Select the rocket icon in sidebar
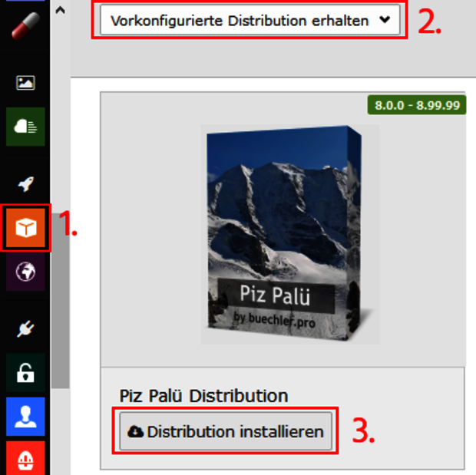The width and height of the screenshot is (476, 475). point(25,184)
